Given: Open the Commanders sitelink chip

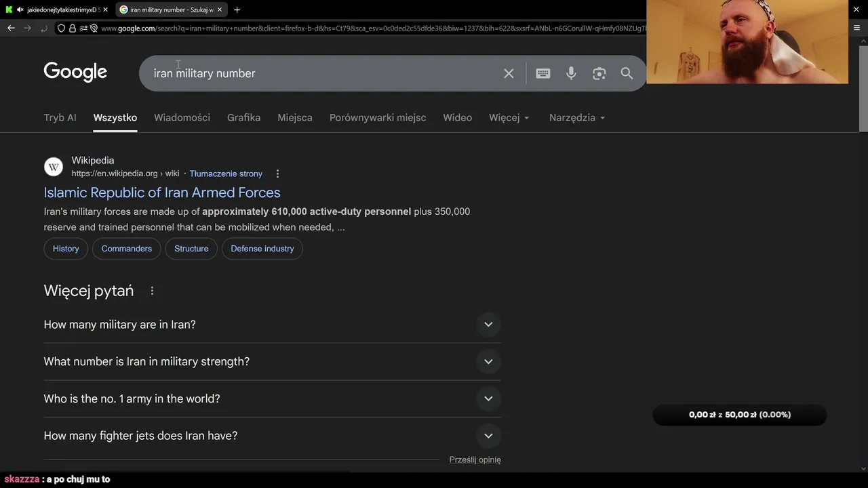Looking at the screenshot, I should (x=127, y=249).
